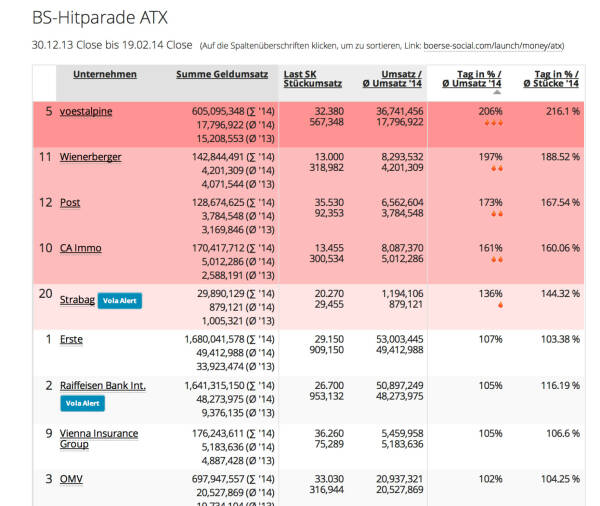This screenshot has height=506, width=600.
Task: Click the Vola Alert badge under Raiffeisen Bank Int.
Action: [x=82, y=403]
